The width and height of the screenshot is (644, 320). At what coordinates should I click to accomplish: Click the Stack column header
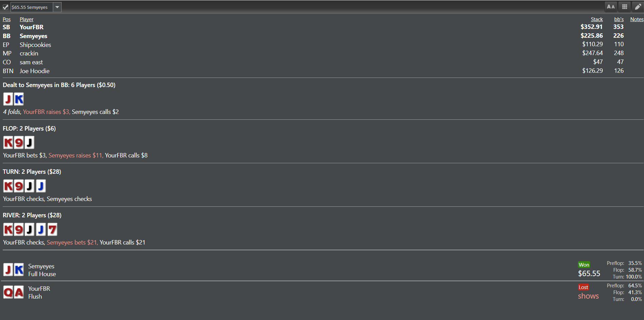pos(597,19)
